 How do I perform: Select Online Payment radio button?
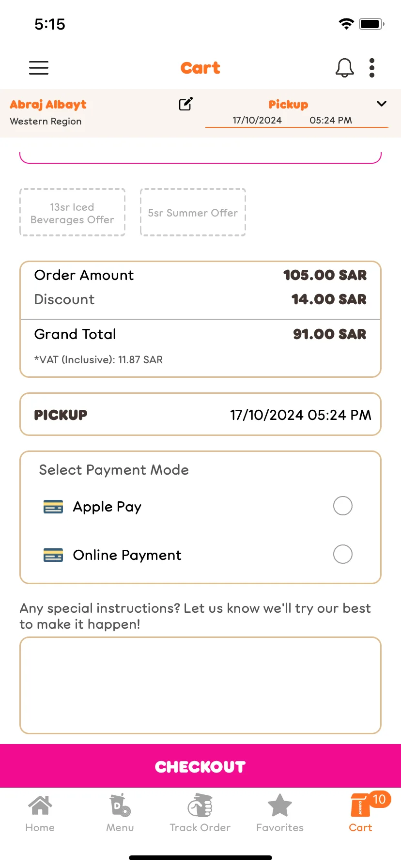point(343,554)
